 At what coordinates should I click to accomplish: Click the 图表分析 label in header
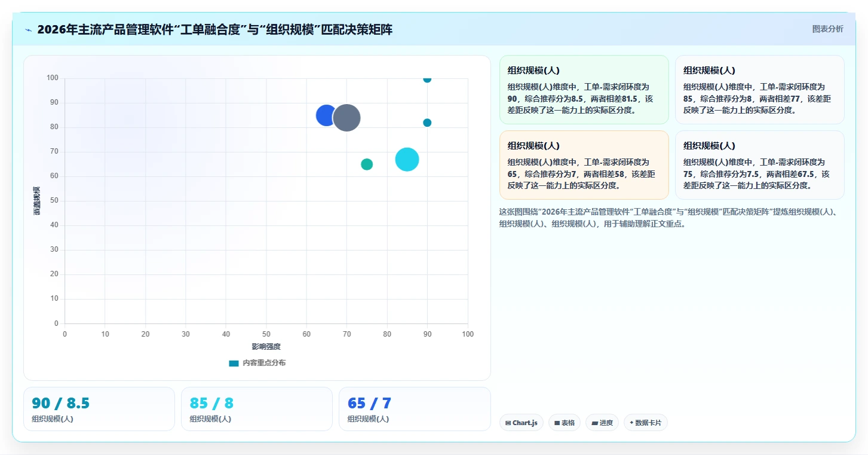point(827,29)
